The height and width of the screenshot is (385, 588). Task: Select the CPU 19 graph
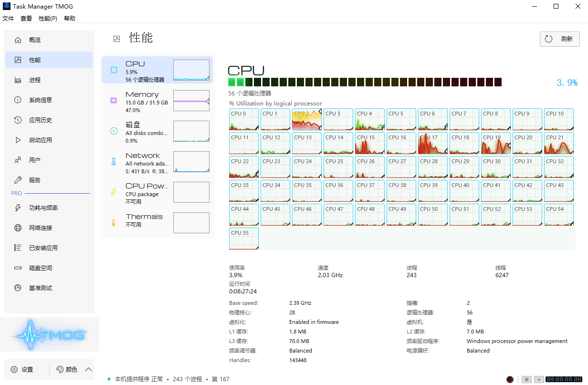tap(496, 143)
